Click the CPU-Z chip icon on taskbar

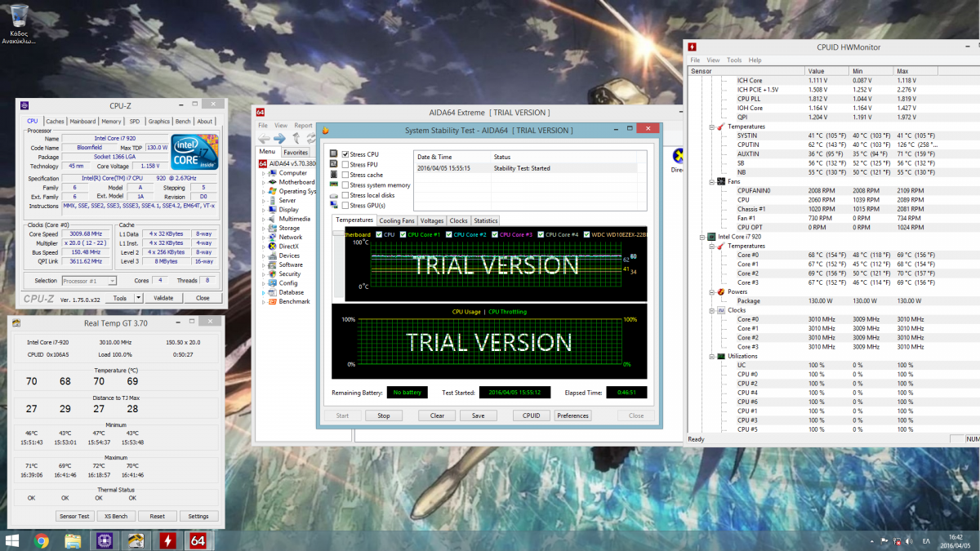104,540
